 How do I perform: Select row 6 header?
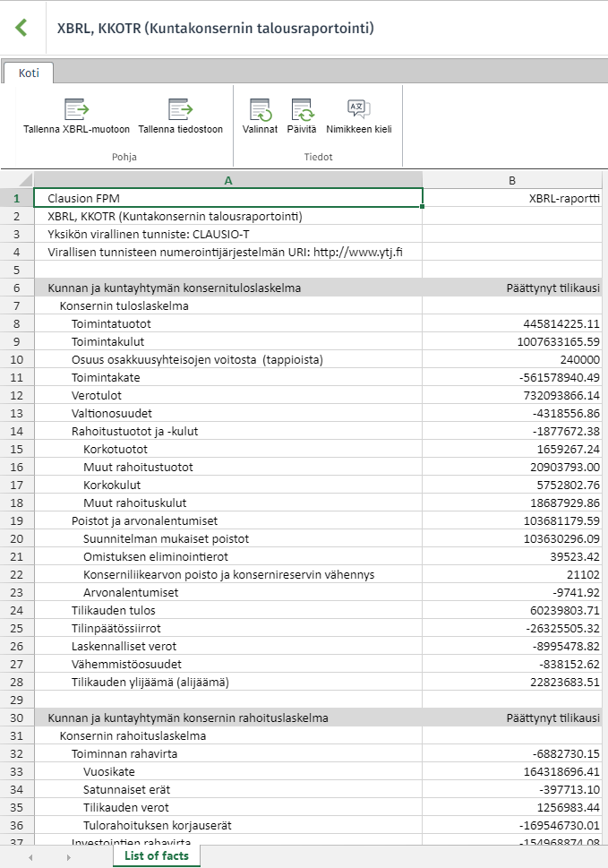click(x=17, y=288)
